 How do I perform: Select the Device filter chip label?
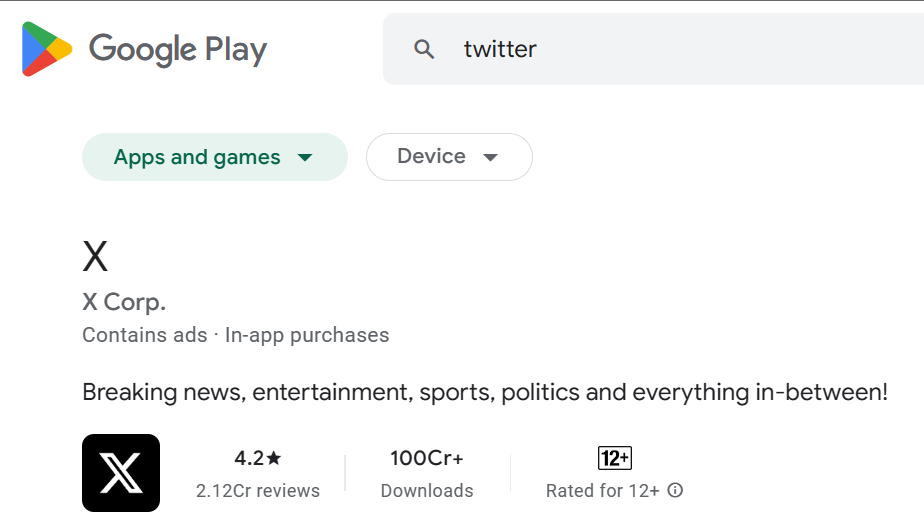click(x=431, y=156)
